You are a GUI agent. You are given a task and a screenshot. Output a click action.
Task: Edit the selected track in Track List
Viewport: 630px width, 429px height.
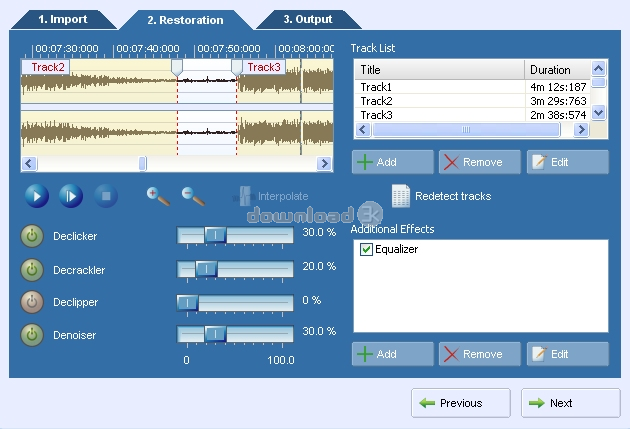(568, 162)
